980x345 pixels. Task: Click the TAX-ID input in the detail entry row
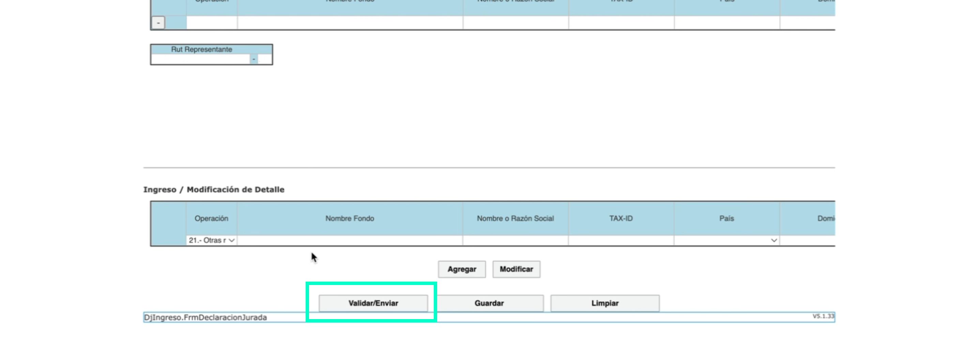621,240
